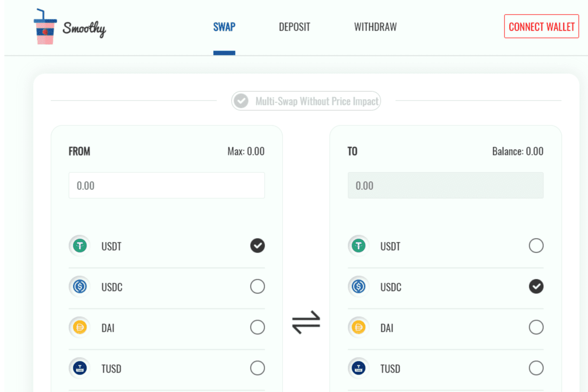Viewport: 588px width, 392px height.
Task: Switch to the WITHDRAW tab
Action: (x=375, y=27)
